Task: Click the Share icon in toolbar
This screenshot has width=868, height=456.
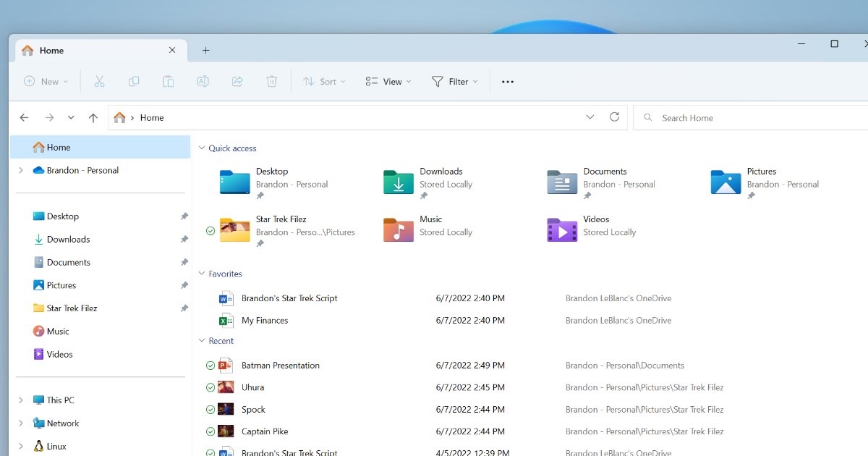Action: 237,82
